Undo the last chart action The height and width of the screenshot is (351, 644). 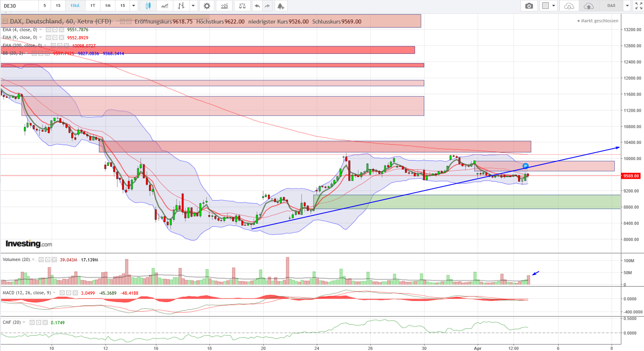(257, 6)
